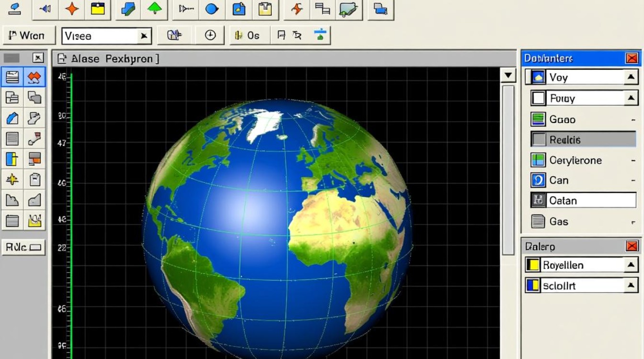Open the Visee dropdown in the toolbar
Viewport: 644px width, 359px height.
click(143, 36)
